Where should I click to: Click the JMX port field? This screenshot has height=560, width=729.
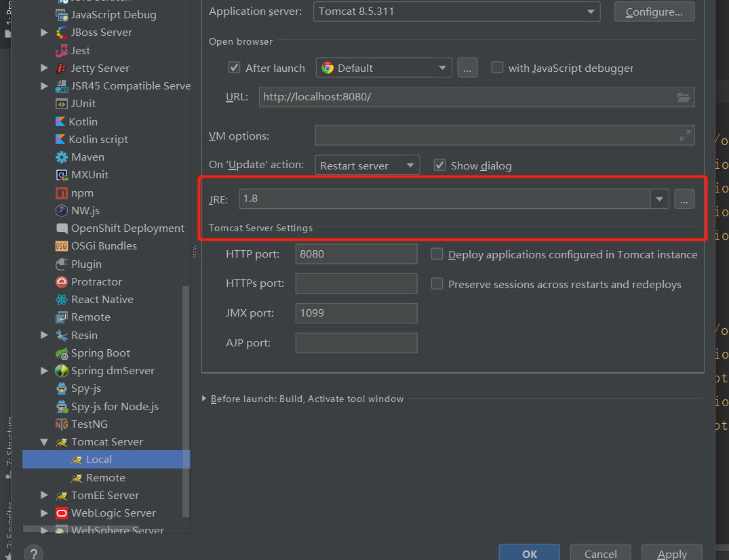pyautogui.click(x=356, y=313)
